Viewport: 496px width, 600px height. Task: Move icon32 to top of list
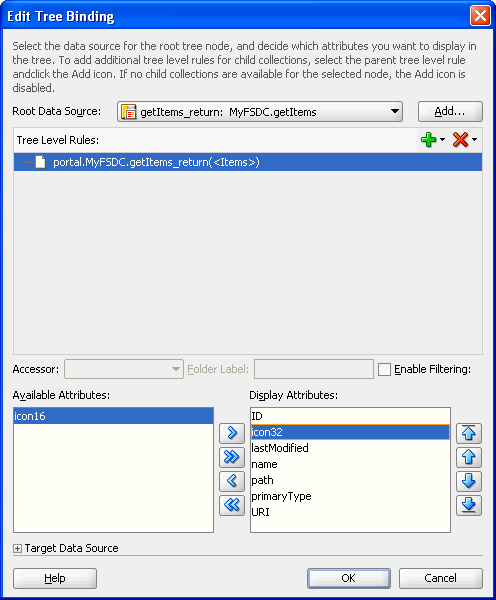tap(469, 433)
